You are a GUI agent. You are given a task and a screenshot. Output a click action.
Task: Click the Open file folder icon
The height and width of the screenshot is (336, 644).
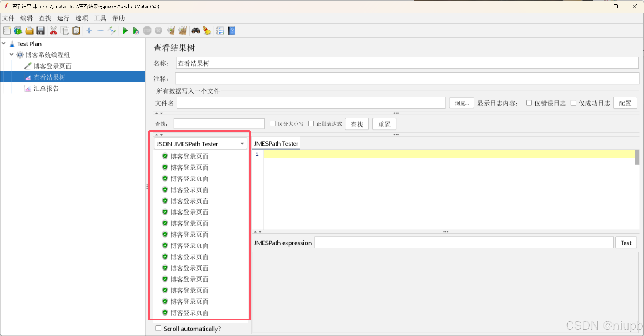pos(29,31)
